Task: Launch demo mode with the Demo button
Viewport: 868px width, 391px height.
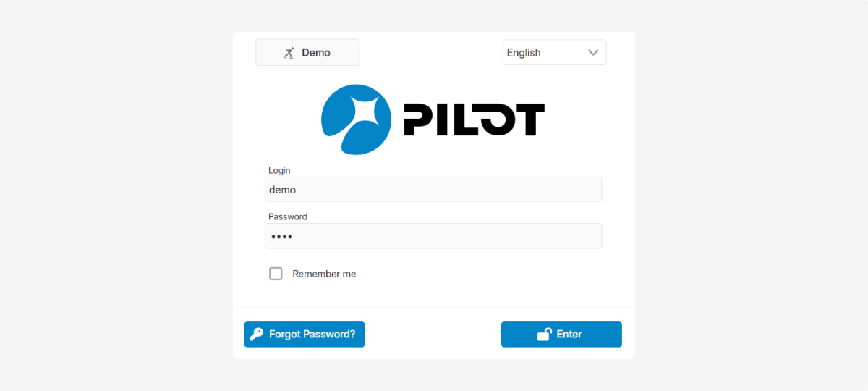Action: coord(307,52)
